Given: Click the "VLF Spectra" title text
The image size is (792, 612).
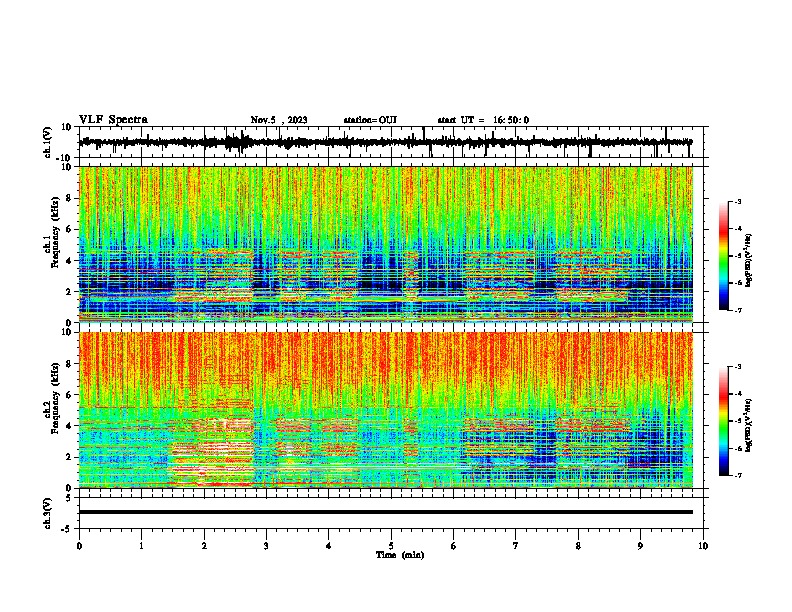Looking at the screenshot, I should coord(113,120).
